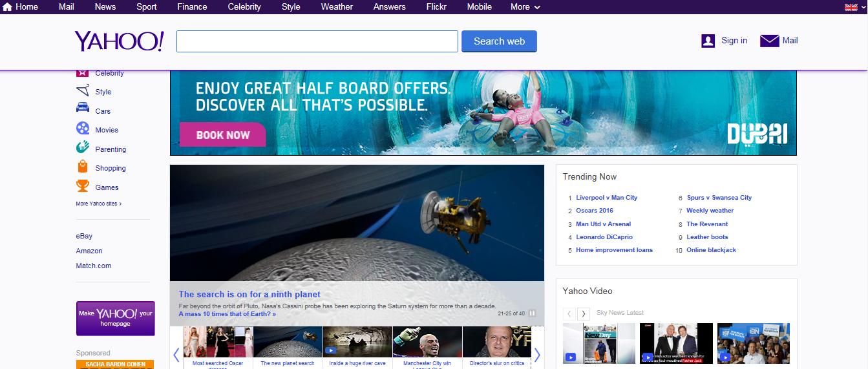Click the UK flag icon
Image resolution: width=868 pixels, height=369 pixels.
tap(851, 7)
